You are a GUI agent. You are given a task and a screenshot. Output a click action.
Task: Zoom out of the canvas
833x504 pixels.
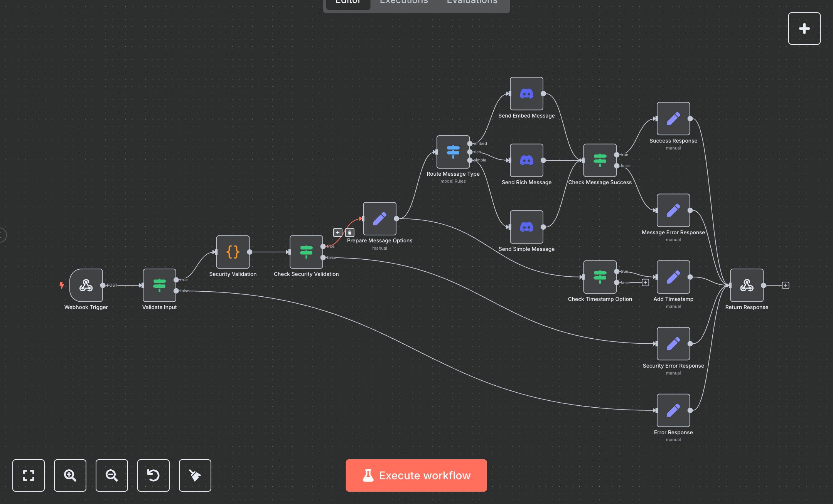click(112, 475)
